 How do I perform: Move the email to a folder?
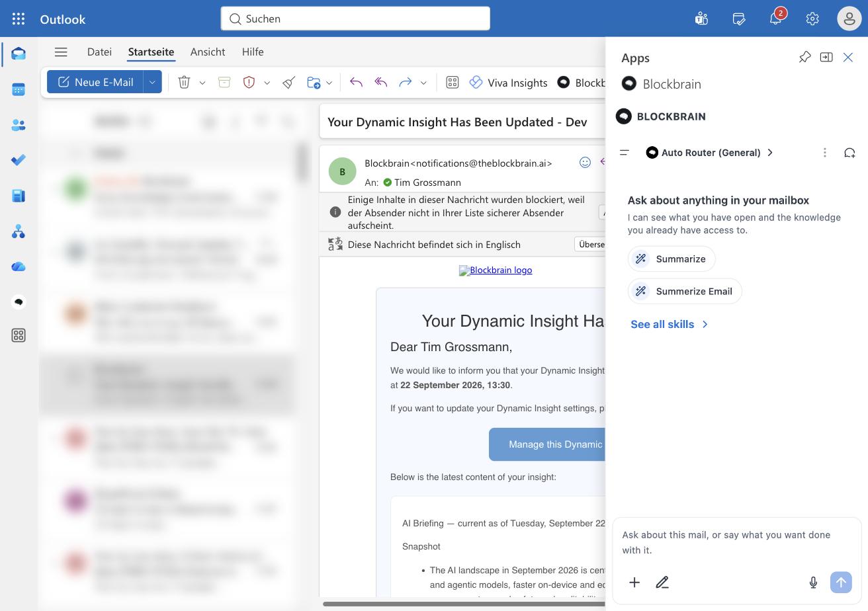tap(314, 82)
